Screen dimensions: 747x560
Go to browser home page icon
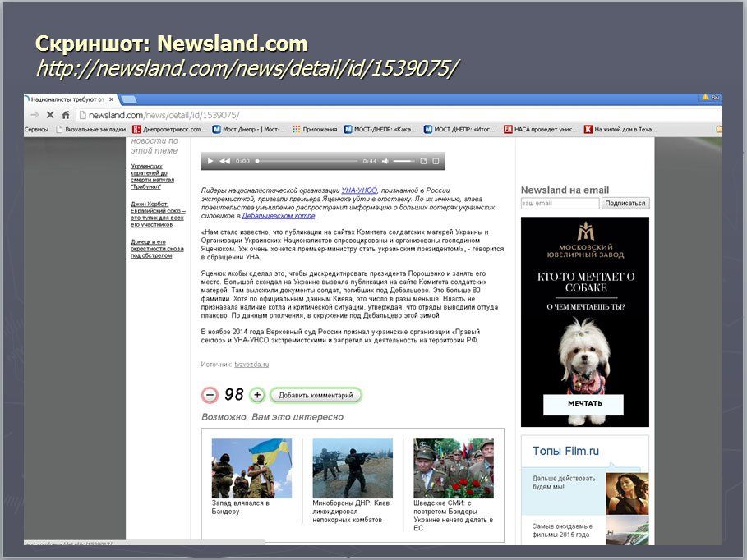tap(66, 115)
